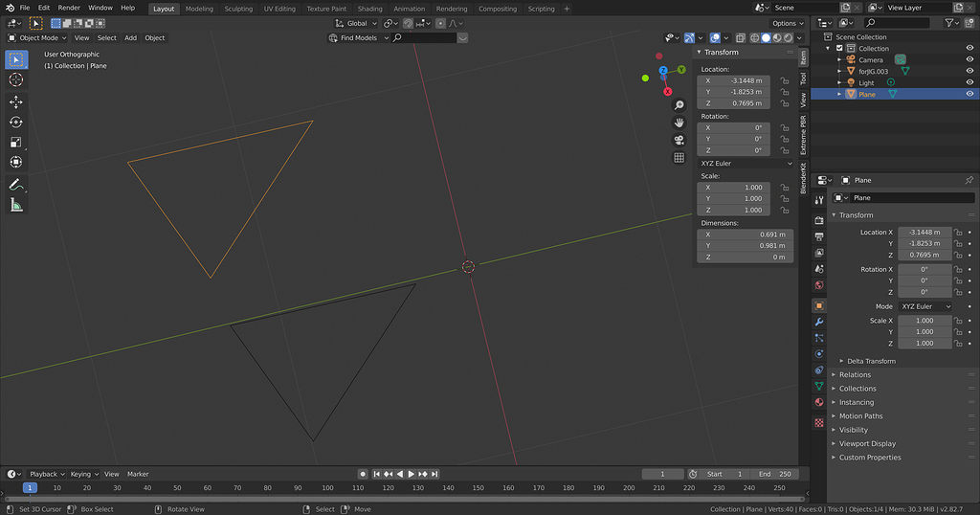Screen dimensions: 980x515
Task: Switch to UV Editing workspace tab
Action: [279, 9]
